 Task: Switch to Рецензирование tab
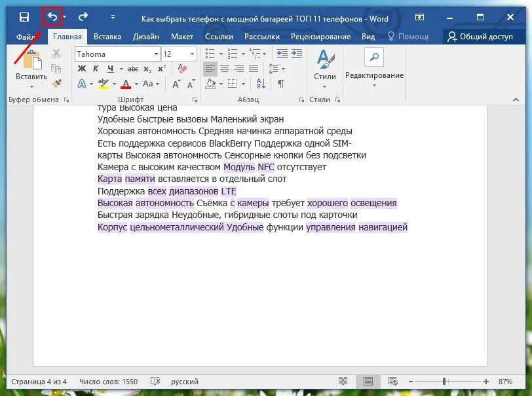pyautogui.click(x=320, y=37)
